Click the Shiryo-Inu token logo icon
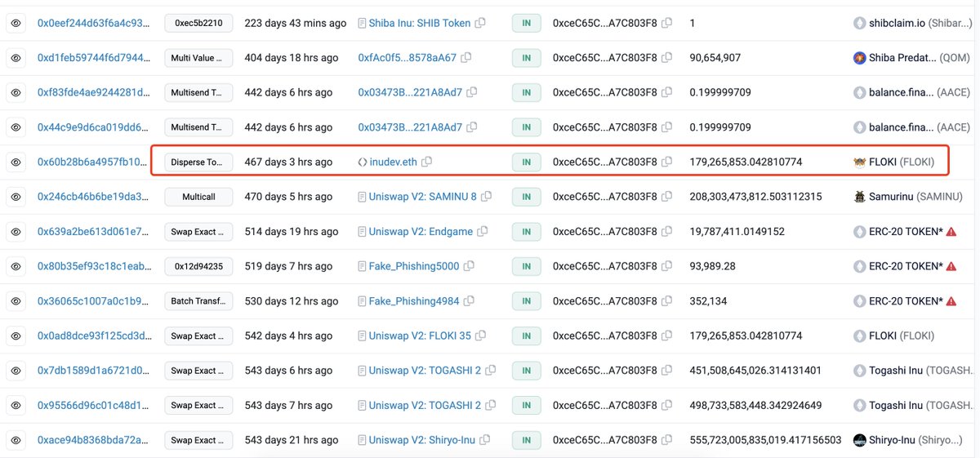This screenshot has height=458, width=980. [x=859, y=440]
